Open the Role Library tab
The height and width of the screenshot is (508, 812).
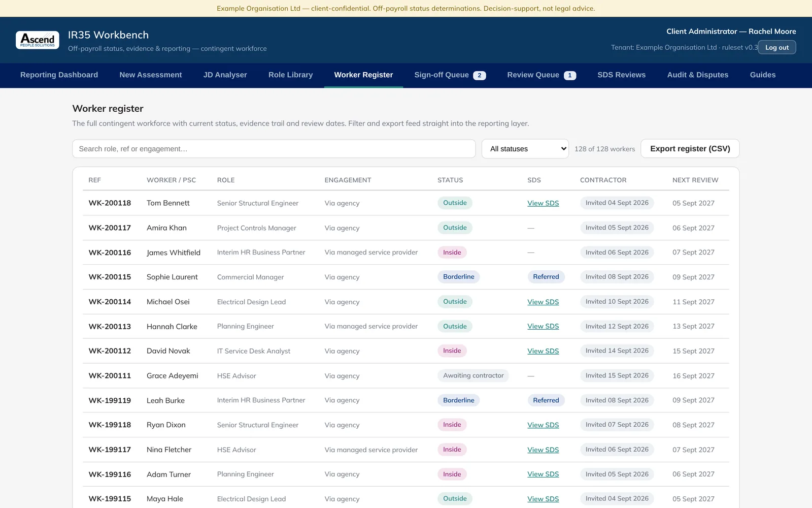tap(291, 75)
